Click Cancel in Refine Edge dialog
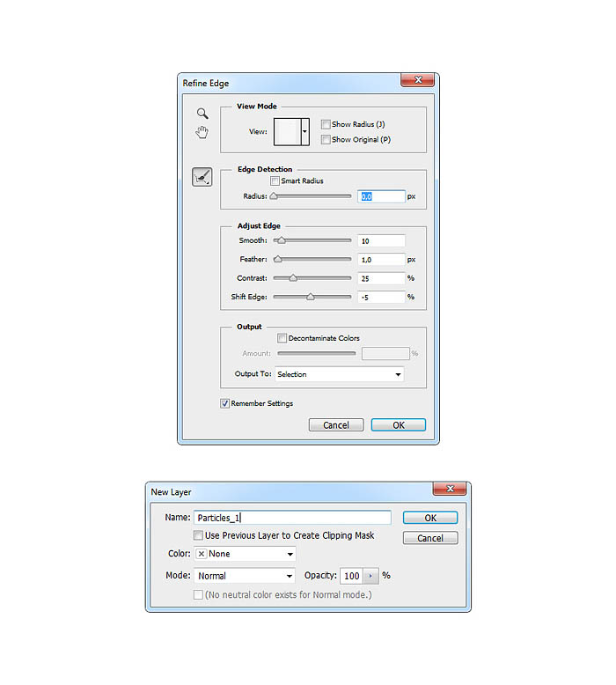The image size is (616, 685). (x=336, y=425)
